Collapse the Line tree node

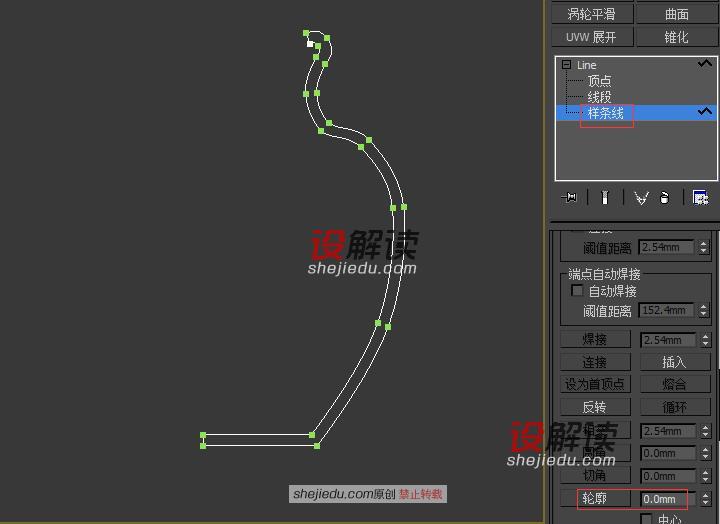pos(566,65)
